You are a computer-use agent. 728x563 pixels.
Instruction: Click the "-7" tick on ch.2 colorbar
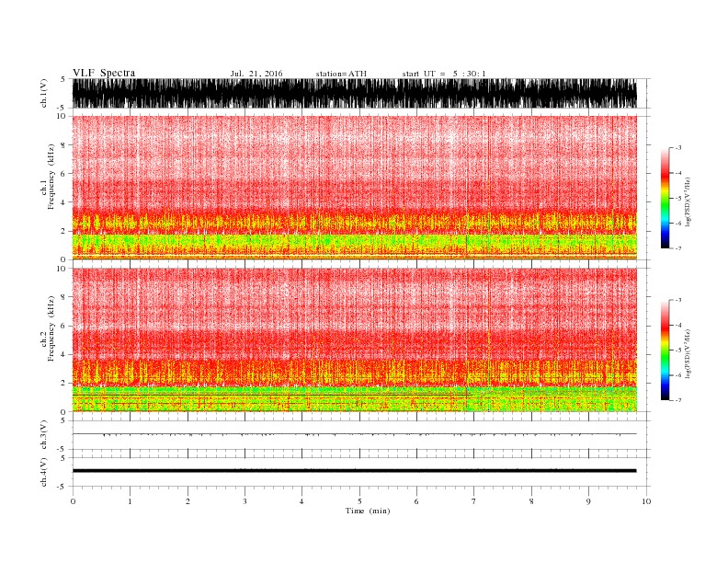[x=678, y=400]
